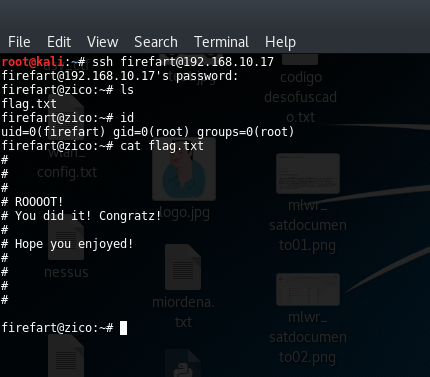Click the 'ssh firefart@192.168.10.17' command text
Image resolution: width=430 pixels, height=377 pixels.
(x=183, y=62)
